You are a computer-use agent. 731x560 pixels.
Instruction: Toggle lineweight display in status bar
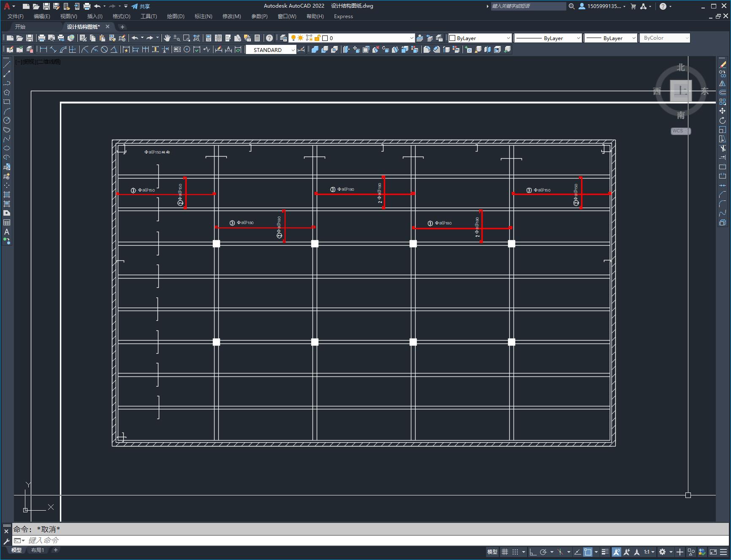click(605, 552)
